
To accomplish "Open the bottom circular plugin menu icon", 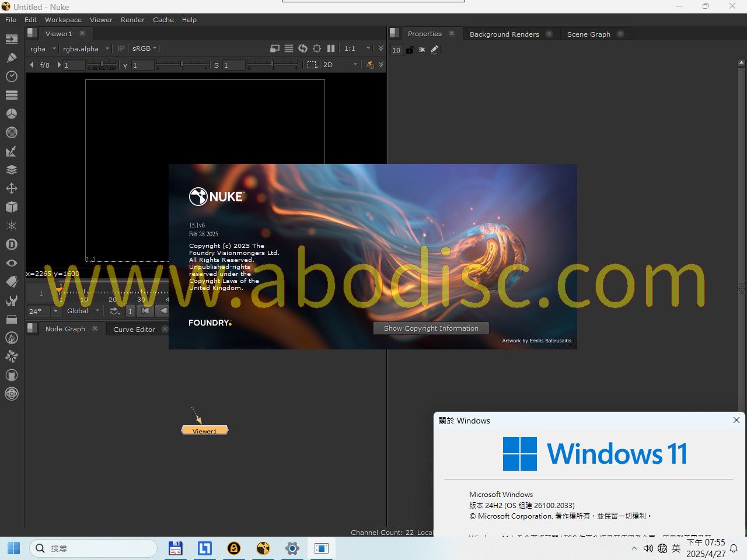I will (12, 394).
